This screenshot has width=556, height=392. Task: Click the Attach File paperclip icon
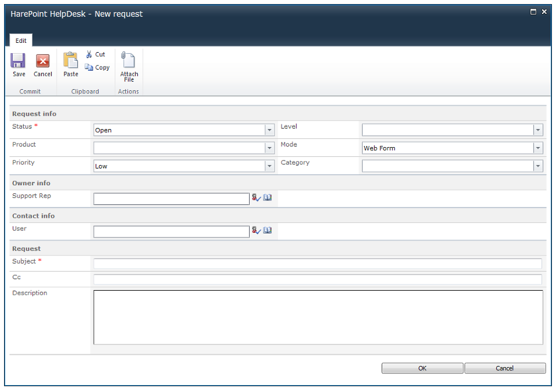129,61
